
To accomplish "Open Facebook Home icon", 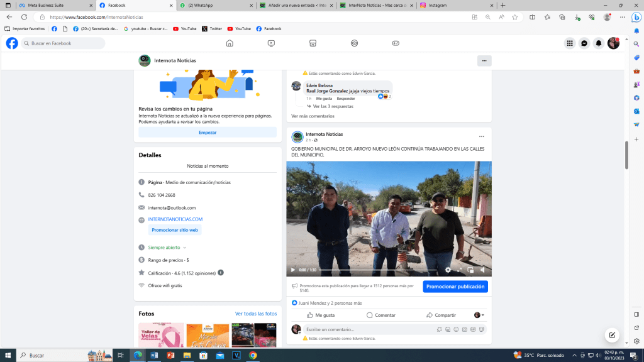I will tap(230, 43).
